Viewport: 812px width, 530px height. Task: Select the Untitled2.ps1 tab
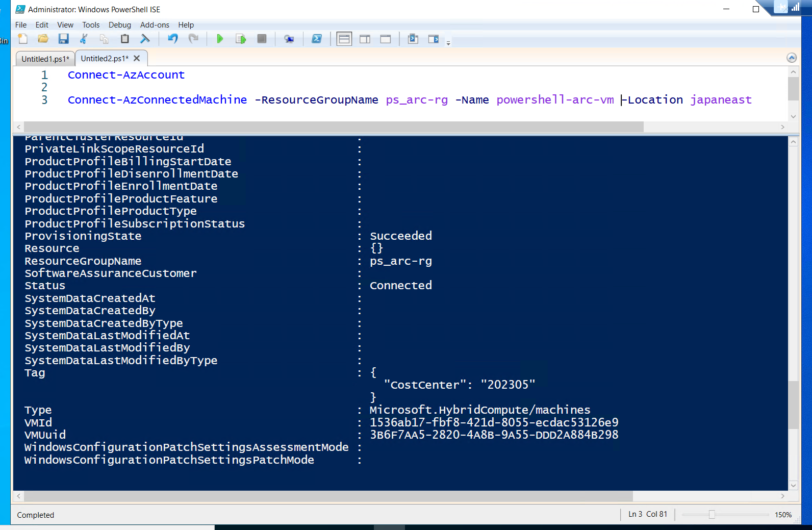(105, 58)
